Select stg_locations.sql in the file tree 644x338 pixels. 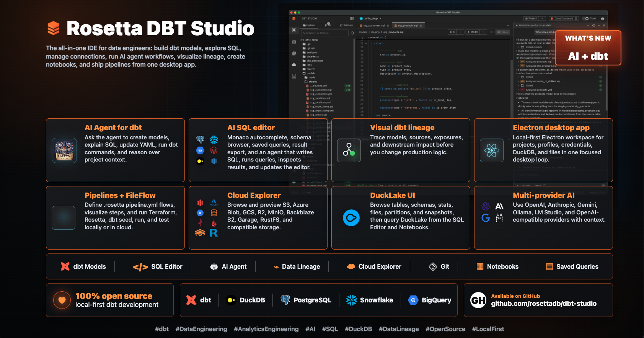click(x=318, y=98)
